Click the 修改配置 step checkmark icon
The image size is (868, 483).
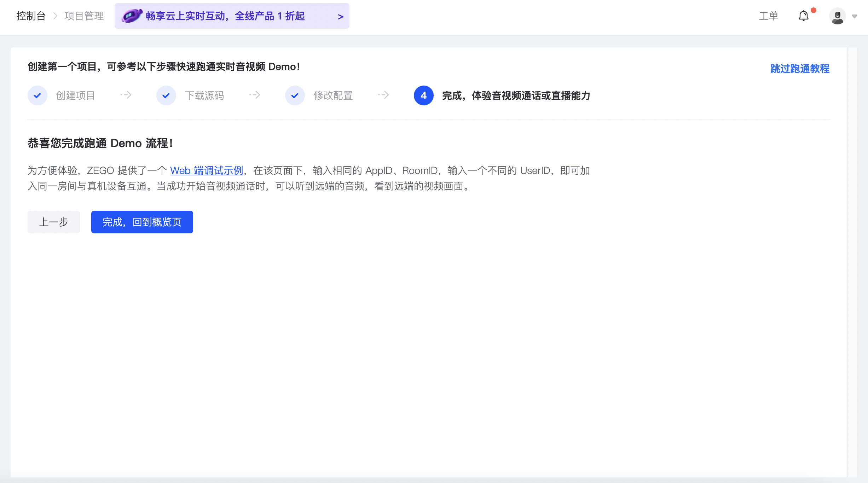coord(295,95)
